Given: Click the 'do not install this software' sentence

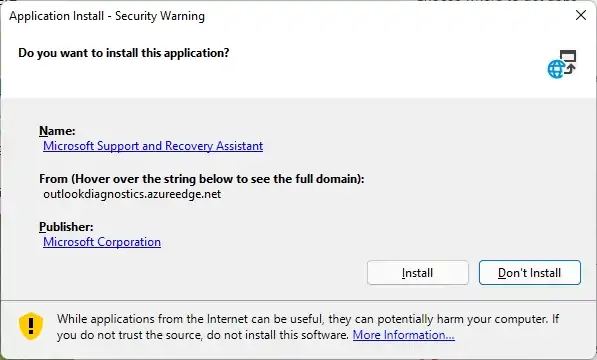Looking at the screenshot, I should coord(203,335).
